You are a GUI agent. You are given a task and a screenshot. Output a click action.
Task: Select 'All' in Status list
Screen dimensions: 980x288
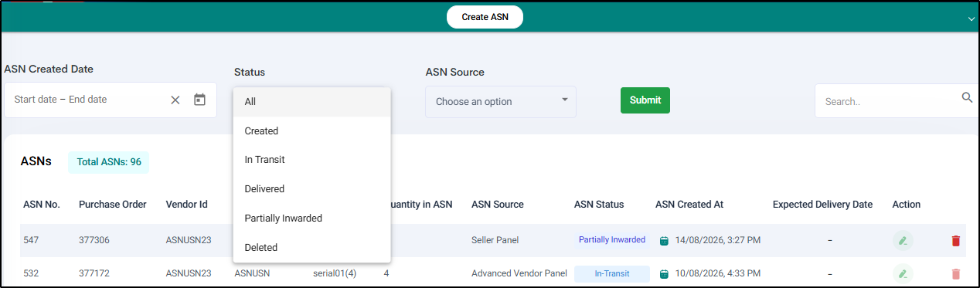(312, 101)
